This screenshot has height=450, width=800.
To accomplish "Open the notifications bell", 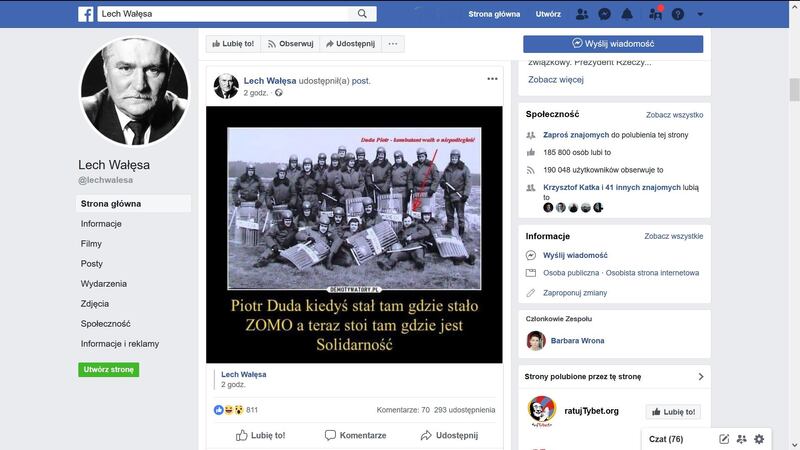I will click(x=628, y=14).
